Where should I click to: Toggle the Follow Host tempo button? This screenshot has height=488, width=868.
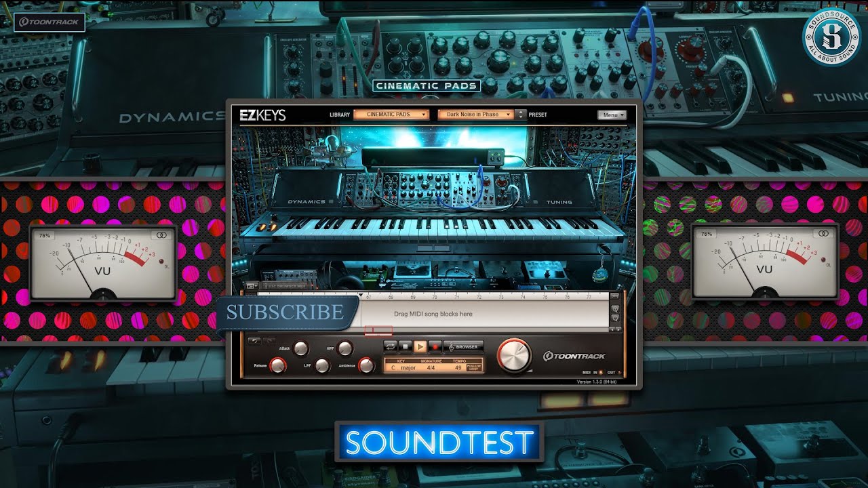(x=474, y=367)
